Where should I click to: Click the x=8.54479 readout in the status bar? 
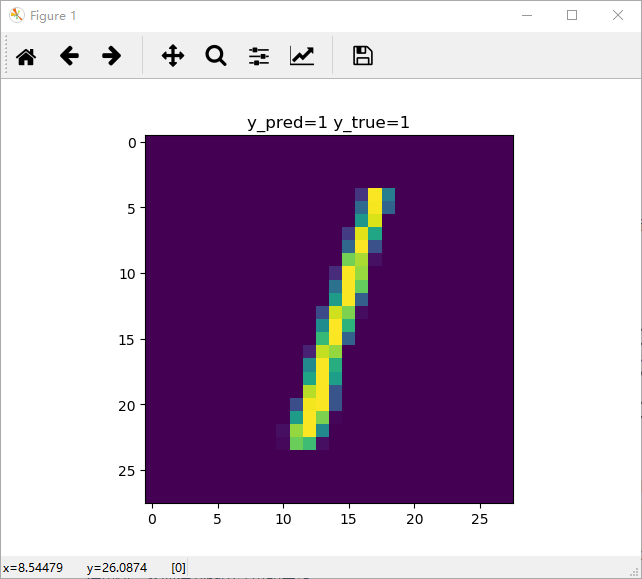pos(36,568)
